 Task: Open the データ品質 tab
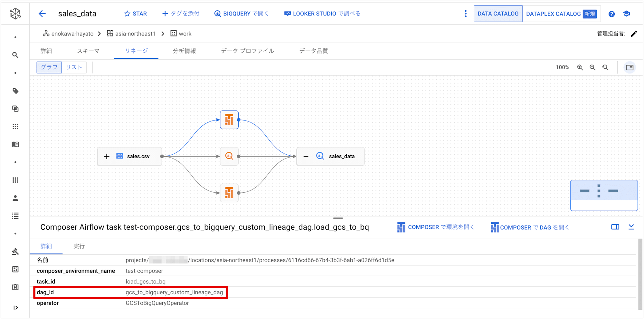[313, 51]
